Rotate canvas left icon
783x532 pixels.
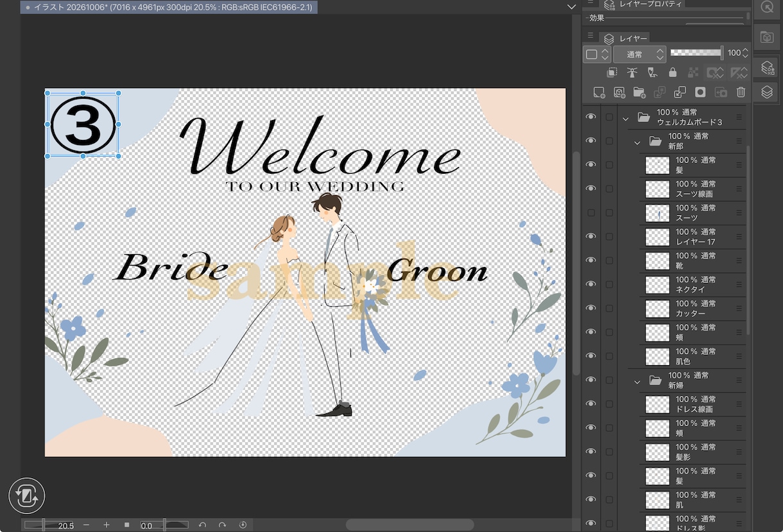(202, 525)
